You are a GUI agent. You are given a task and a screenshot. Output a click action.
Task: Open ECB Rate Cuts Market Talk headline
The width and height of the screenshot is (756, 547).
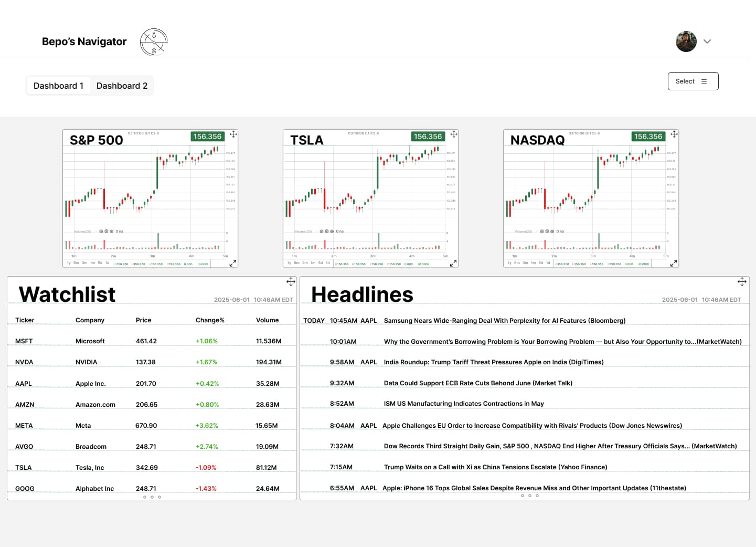click(x=478, y=383)
